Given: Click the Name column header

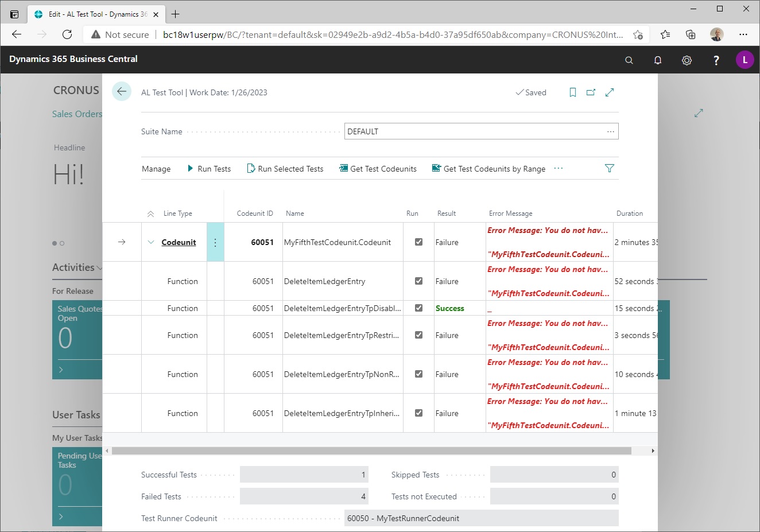Looking at the screenshot, I should pyautogui.click(x=295, y=213).
